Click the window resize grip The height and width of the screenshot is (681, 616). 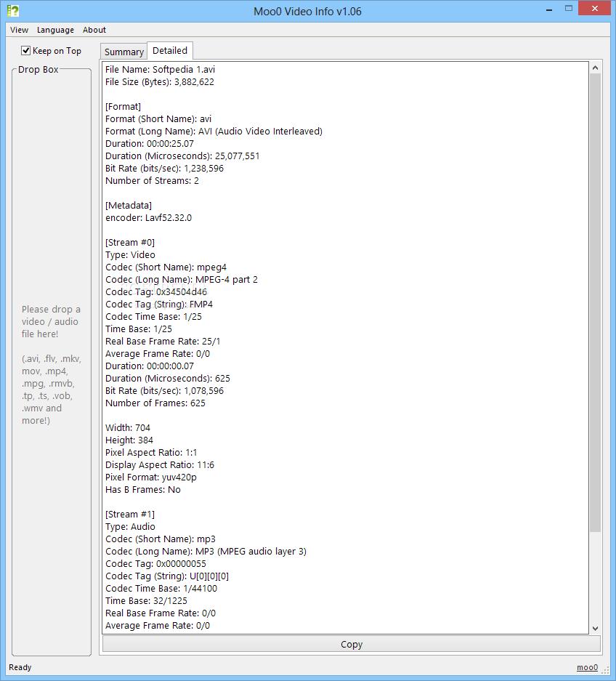click(605, 671)
